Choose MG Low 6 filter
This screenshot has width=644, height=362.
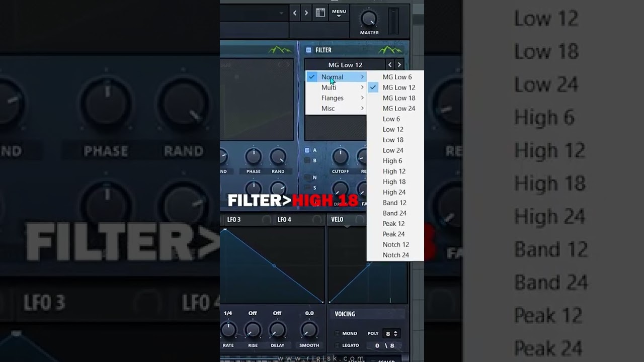pyautogui.click(x=395, y=77)
